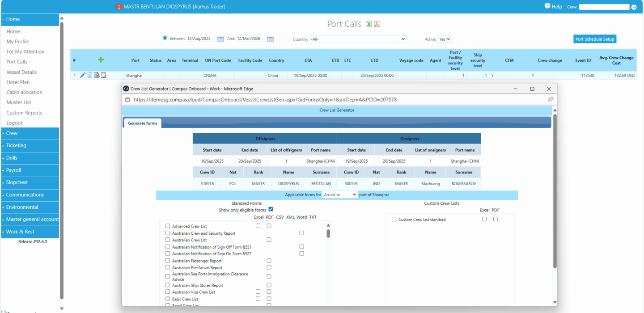The width and height of the screenshot is (644, 313).
Task: Open the Arrival to forms dropdown
Action: pos(340,195)
